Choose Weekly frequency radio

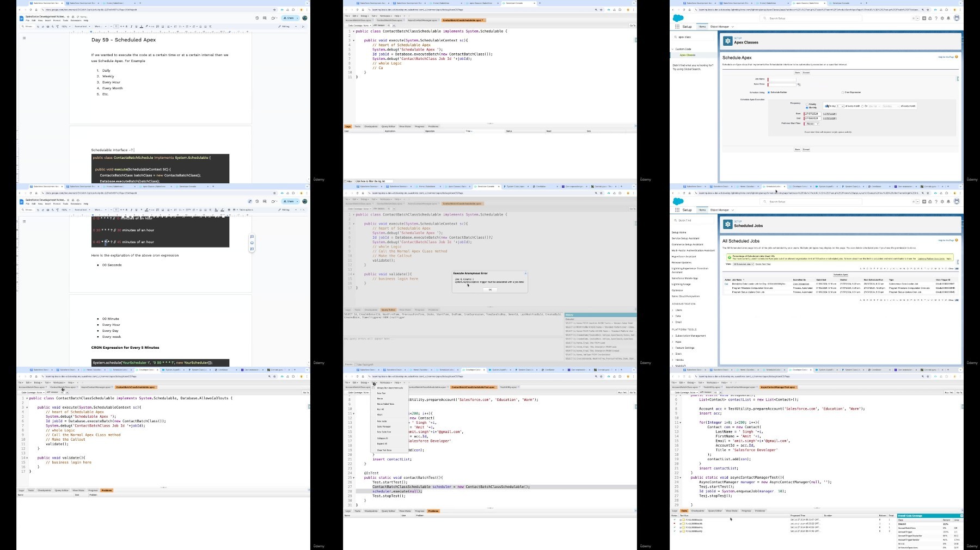click(807, 104)
